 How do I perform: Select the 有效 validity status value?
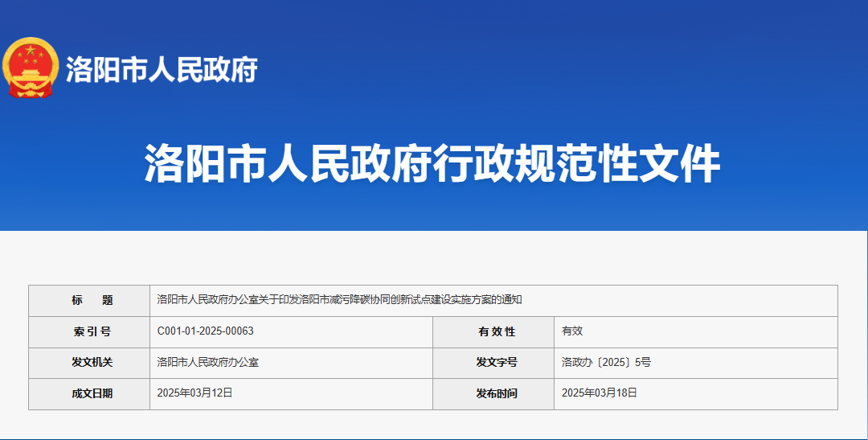tap(572, 331)
